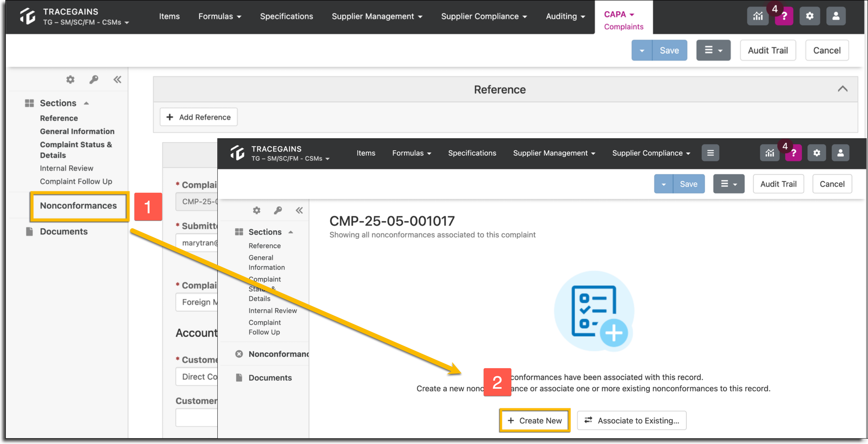
Task: Click the empty Customer input field in back window
Action: point(197,418)
